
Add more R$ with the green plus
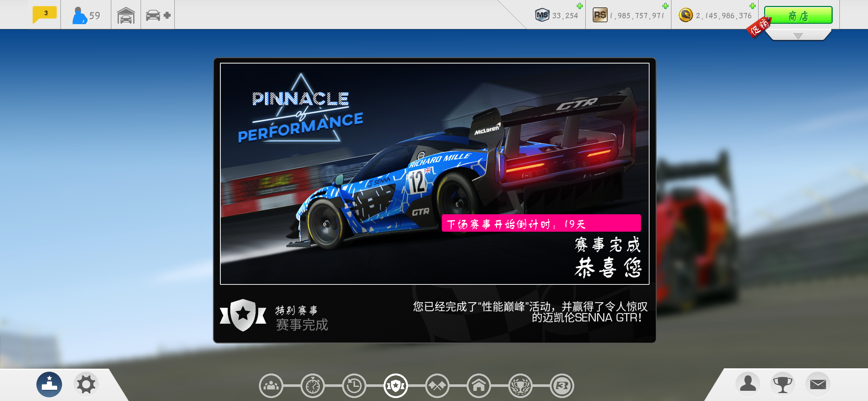pos(665,6)
